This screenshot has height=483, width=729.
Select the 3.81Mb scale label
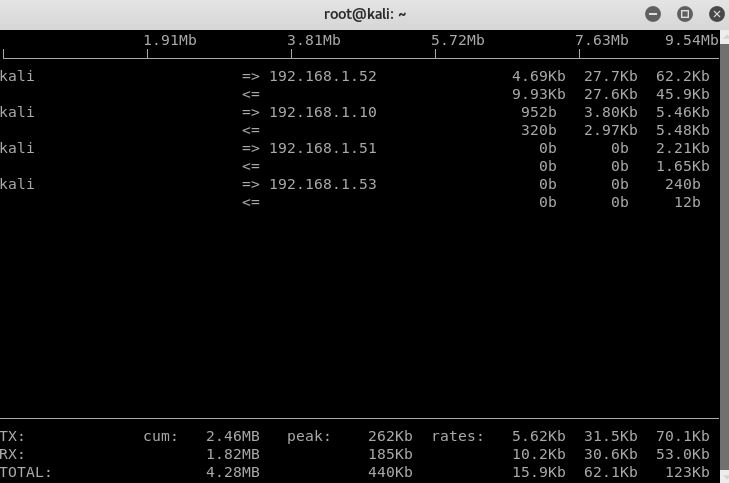tap(314, 40)
